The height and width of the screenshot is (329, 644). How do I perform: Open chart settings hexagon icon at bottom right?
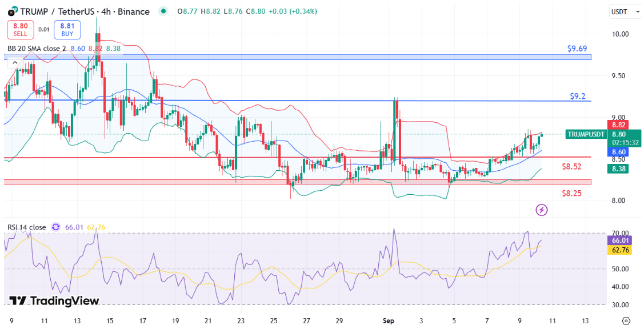pyautogui.click(x=626, y=321)
